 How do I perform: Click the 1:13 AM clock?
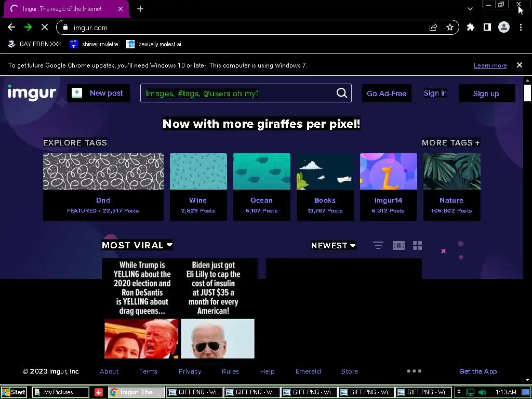click(506, 392)
